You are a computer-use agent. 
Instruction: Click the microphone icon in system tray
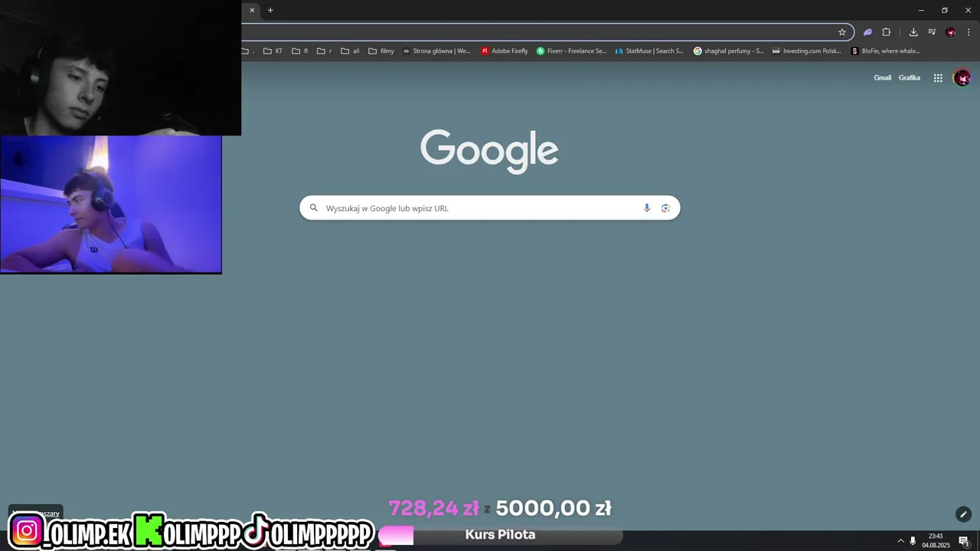coord(913,541)
